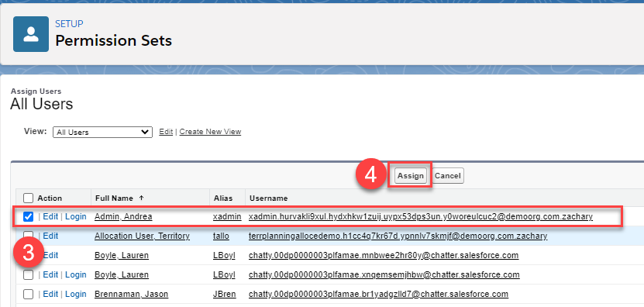The image size is (644, 307).
Task: Open the Create New View link
Action: [210, 132]
